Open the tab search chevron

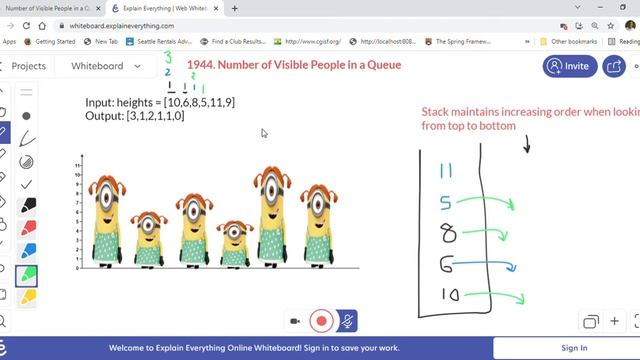[578, 7]
